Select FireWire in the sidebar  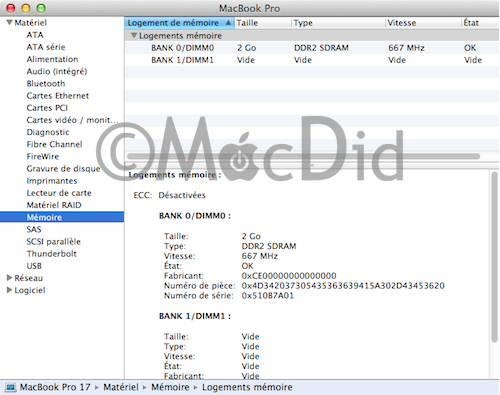[43, 157]
